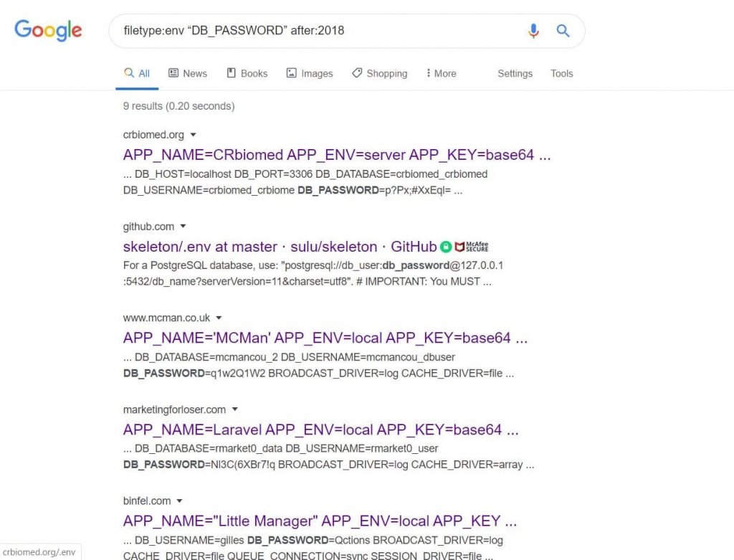This screenshot has height=560, width=734.
Task: Open the Images tab
Action: 310,74
